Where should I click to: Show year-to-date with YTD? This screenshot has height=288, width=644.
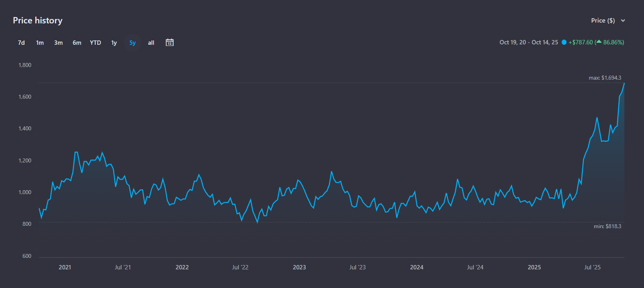pos(95,43)
